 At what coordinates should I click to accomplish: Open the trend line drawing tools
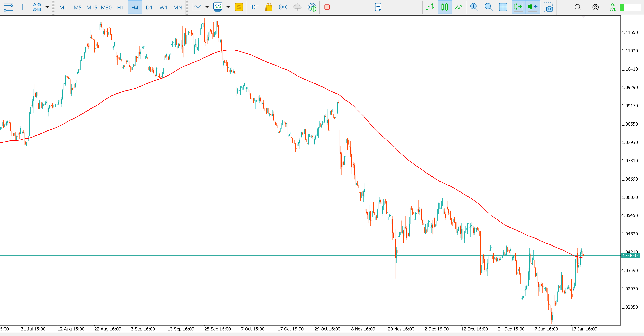8,7
